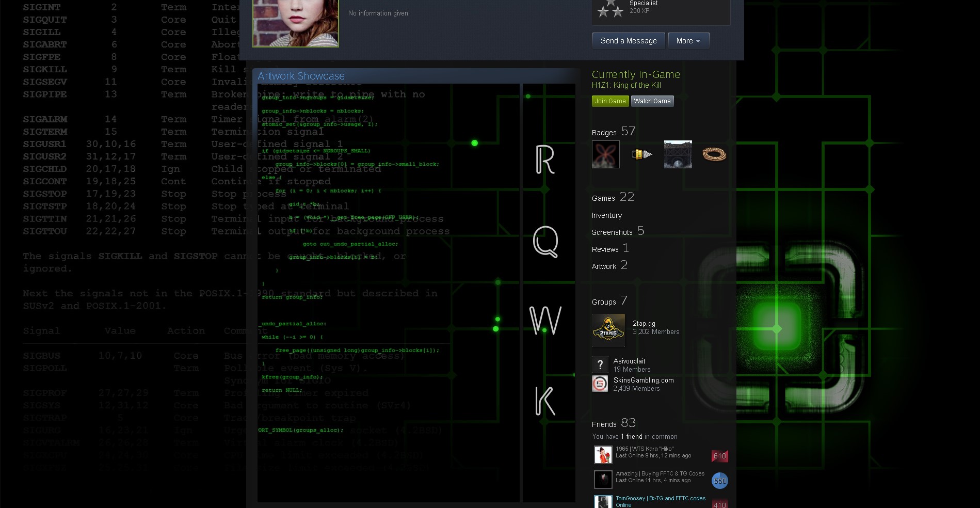The height and width of the screenshot is (508, 980).
Task: Open the 2tap.gg group name link
Action: tap(644, 324)
